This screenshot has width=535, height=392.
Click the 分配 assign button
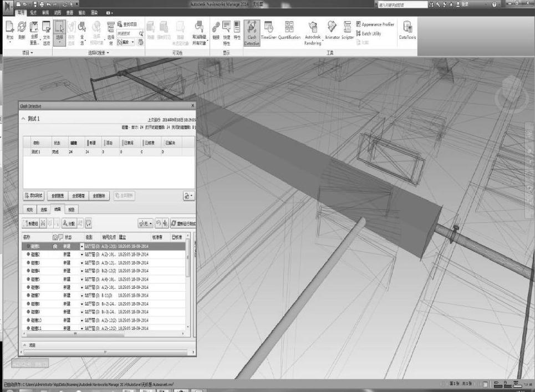pyautogui.click(x=69, y=223)
